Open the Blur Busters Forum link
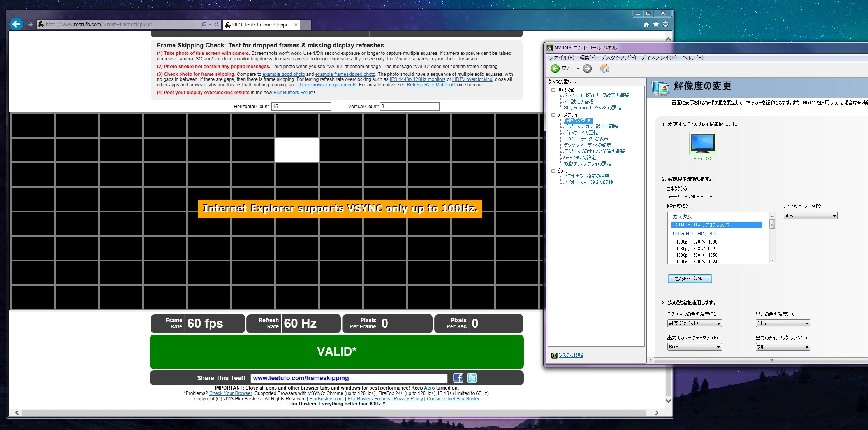The height and width of the screenshot is (430, 868). (294, 93)
